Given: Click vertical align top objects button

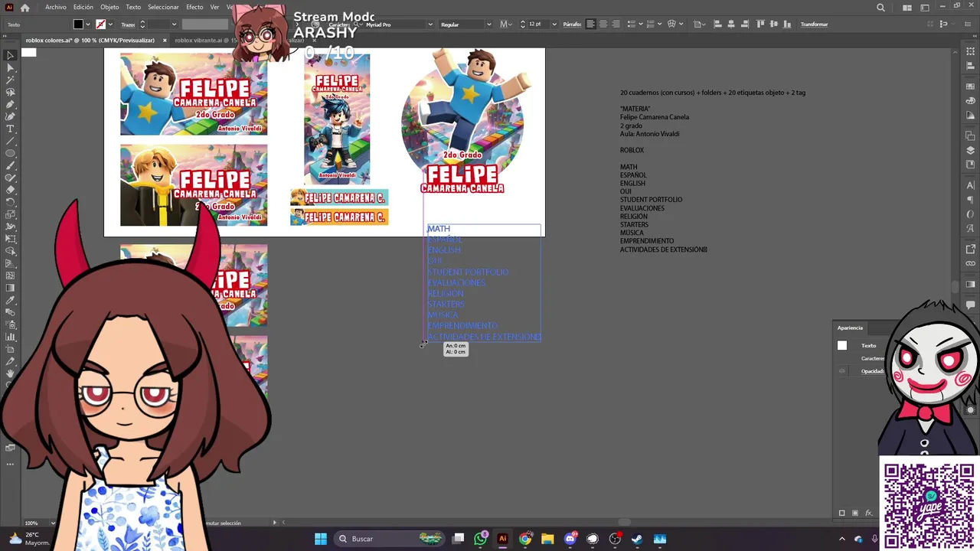Looking at the screenshot, I should coord(760,24).
